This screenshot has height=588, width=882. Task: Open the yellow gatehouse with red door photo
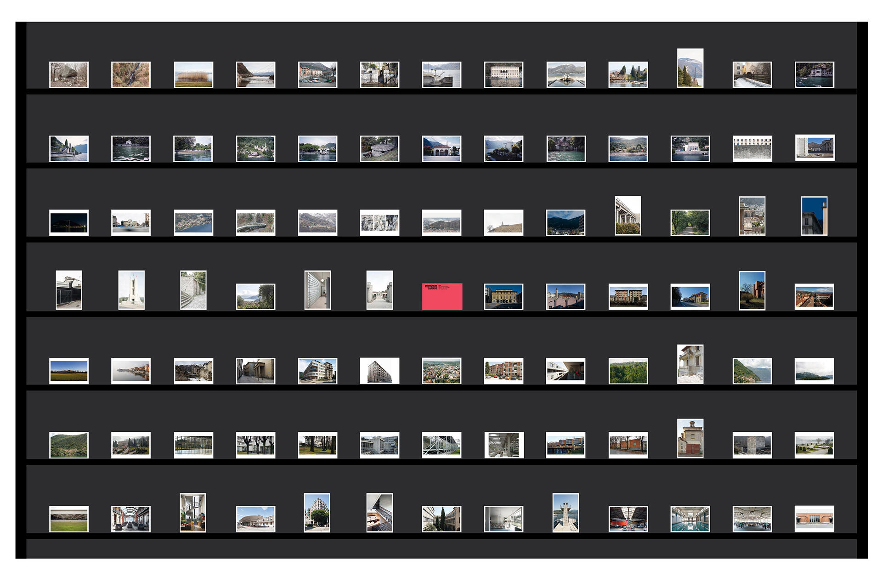[x=690, y=438]
